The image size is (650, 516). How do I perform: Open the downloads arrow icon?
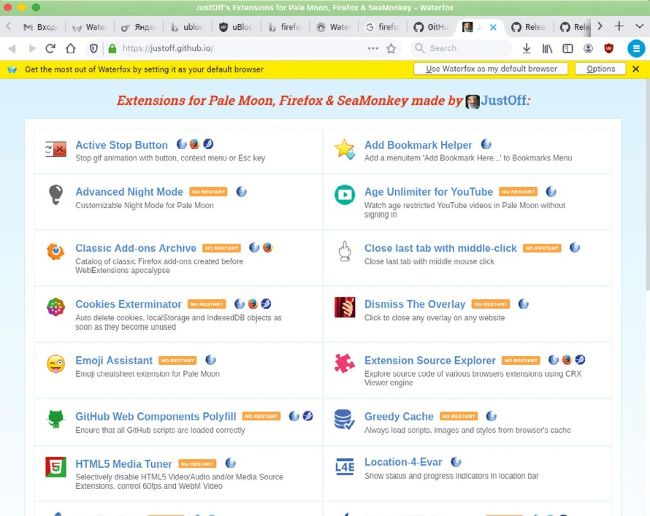(x=524, y=48)
